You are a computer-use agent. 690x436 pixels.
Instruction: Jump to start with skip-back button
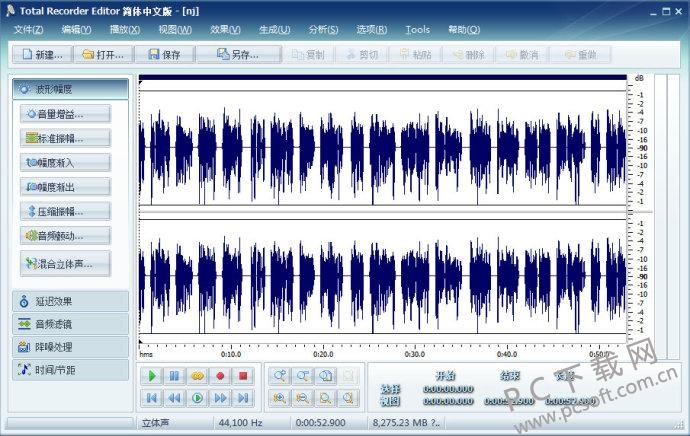[152, 398]
